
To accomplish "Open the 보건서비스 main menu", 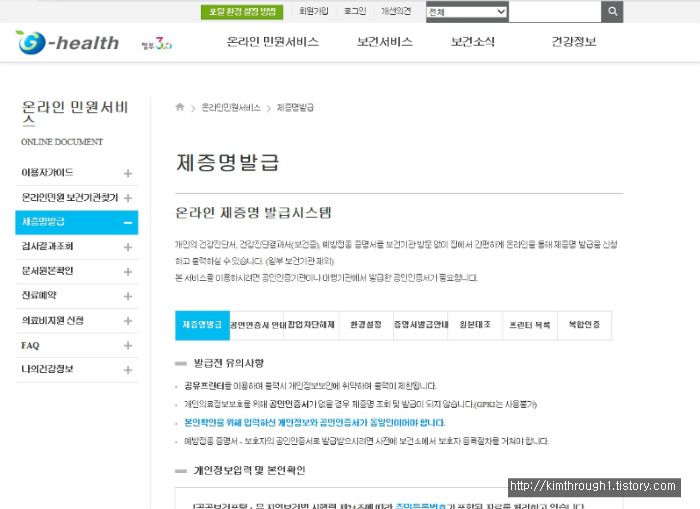I will pos(384,42).
